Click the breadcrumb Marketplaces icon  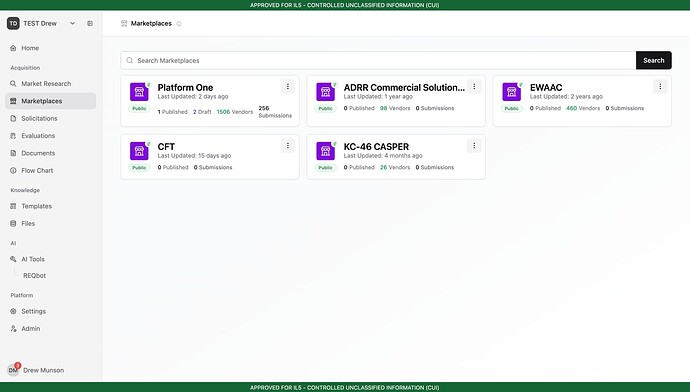point(124,23)
